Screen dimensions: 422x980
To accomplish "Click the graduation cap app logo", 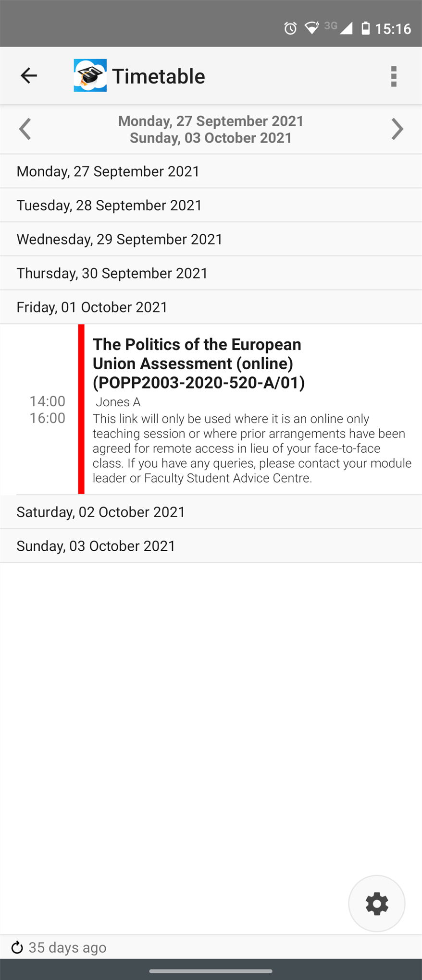I will click(x=90, y=75).
